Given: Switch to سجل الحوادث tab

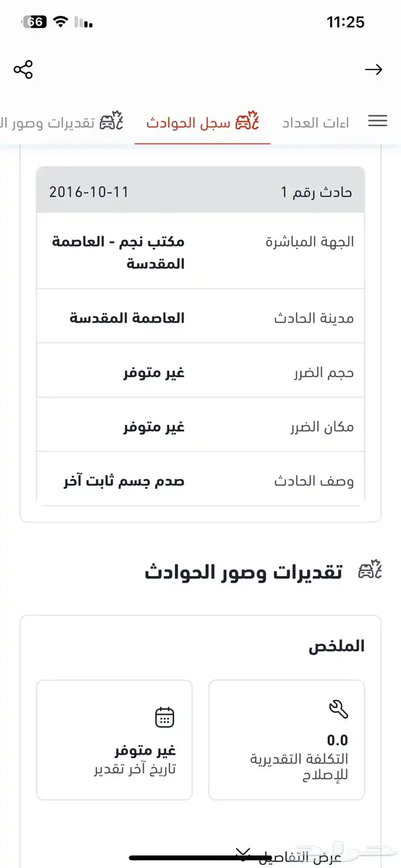Looking at the screenshot, I should click(x=202, y=122).
